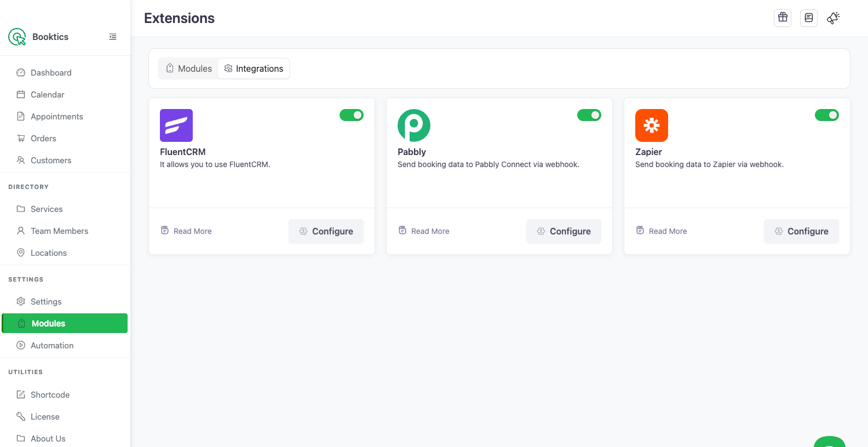Click the Booktics brand name
The width and height of the screenshot is (868, 447).
tap(50, 37)
